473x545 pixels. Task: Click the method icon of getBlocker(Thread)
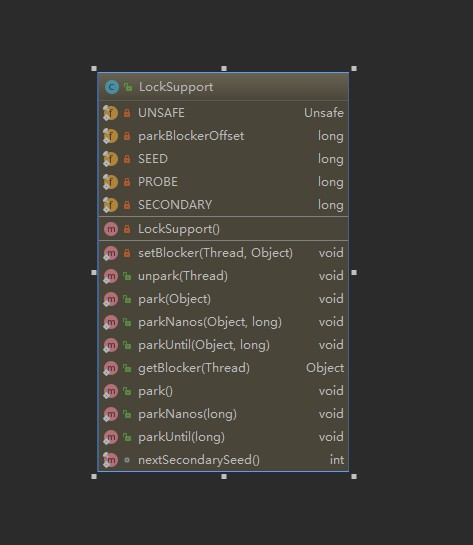click(111, 368)
